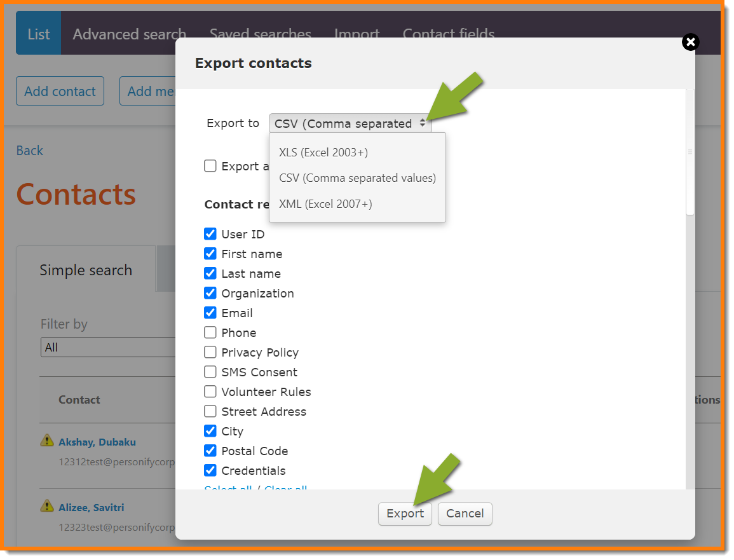Open the Import tab
Image resolution: width=734 pixels, height=560 pixels.
[x=357, y=34]
